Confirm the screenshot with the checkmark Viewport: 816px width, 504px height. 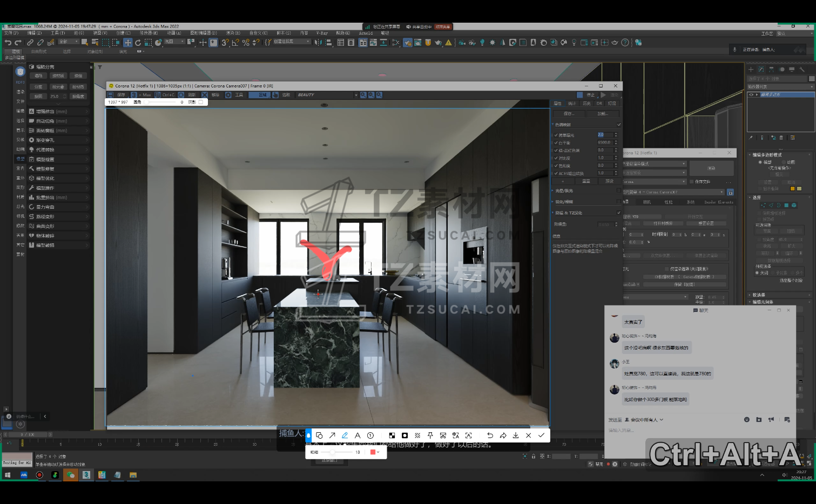(x=541, y=435)
